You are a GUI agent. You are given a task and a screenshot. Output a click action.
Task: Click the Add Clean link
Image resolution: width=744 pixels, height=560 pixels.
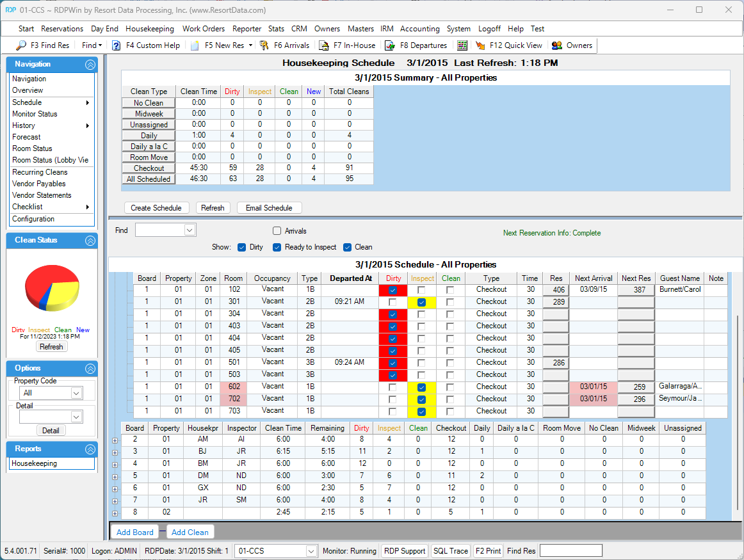[x=190, y=532]
